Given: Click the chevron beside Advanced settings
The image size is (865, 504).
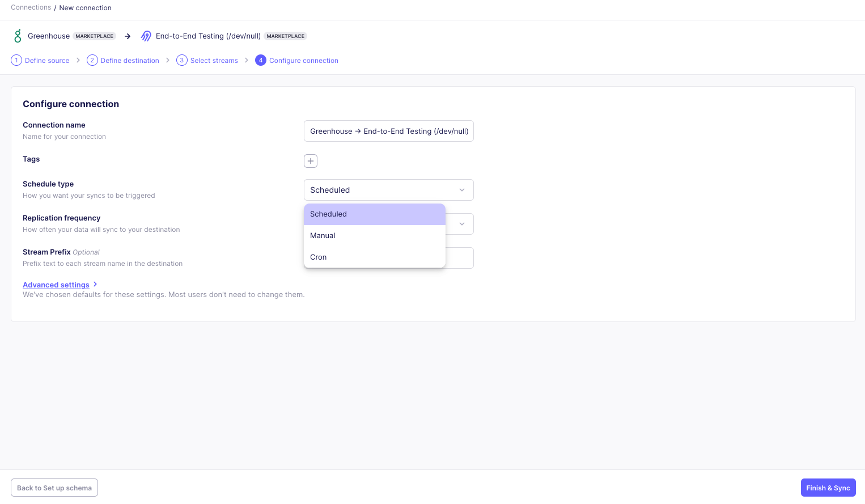Looking at the screenshot, I should (x=95, y=284).
